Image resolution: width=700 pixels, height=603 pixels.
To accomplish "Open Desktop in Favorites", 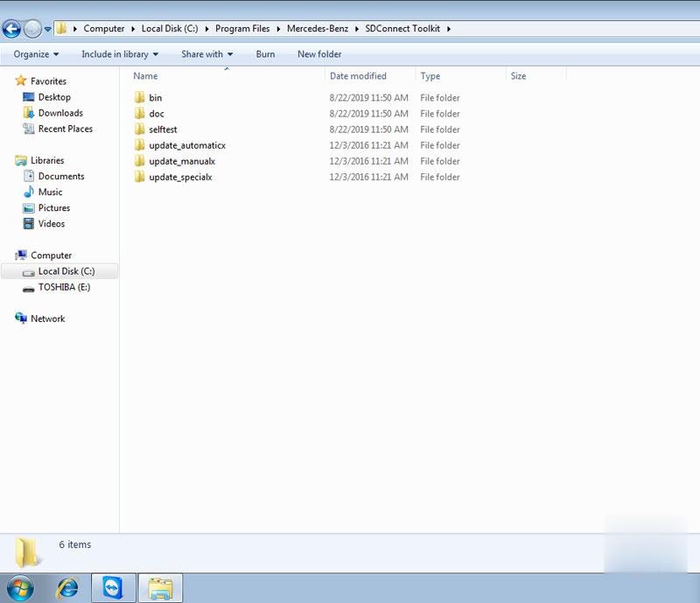I will coord(54,97).
